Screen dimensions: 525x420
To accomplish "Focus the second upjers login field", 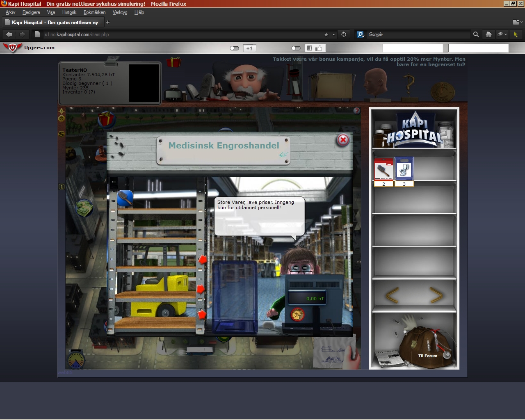I will (478, 48).
